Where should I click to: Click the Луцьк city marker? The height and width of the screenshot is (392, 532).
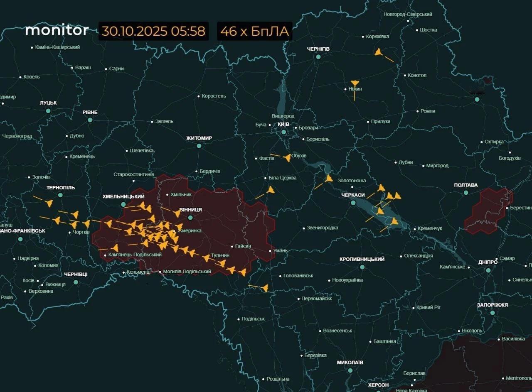pyautogui.click(x=48, y=111)
